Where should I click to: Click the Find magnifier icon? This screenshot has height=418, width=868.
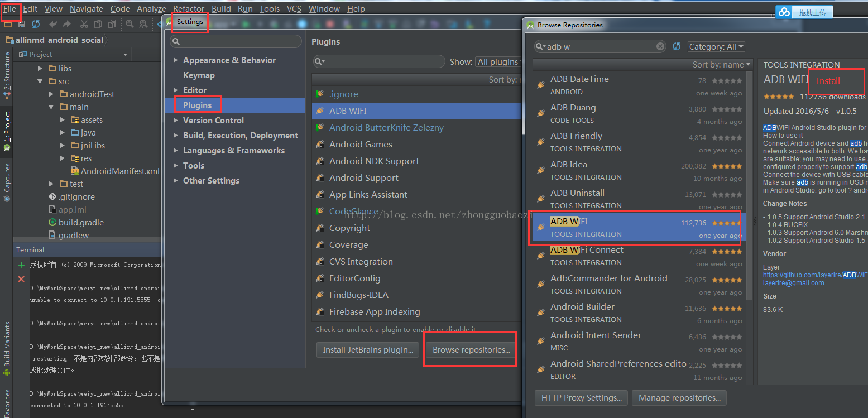pyautogui.click(x=130, y=24)
